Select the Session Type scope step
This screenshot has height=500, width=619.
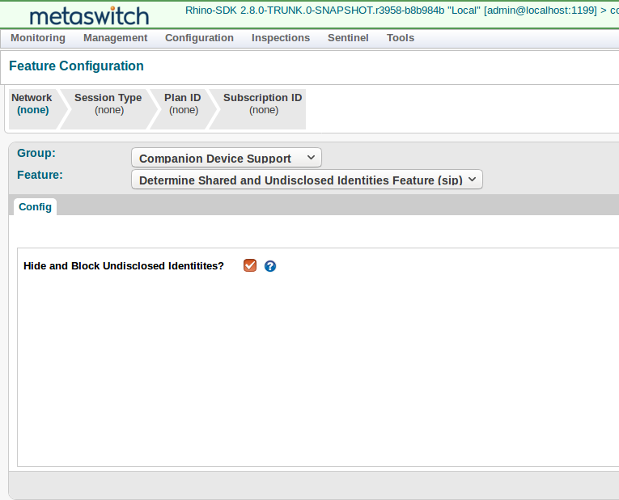108,104
